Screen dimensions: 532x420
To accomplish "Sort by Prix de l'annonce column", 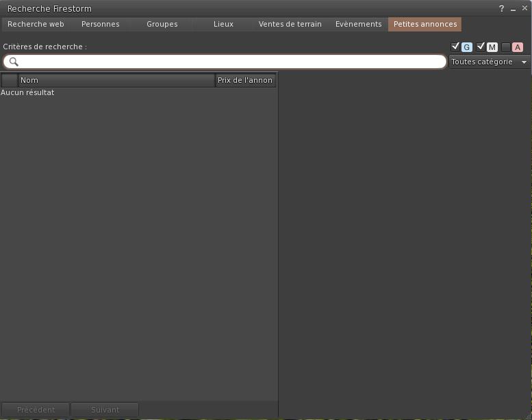I will 245,80.
